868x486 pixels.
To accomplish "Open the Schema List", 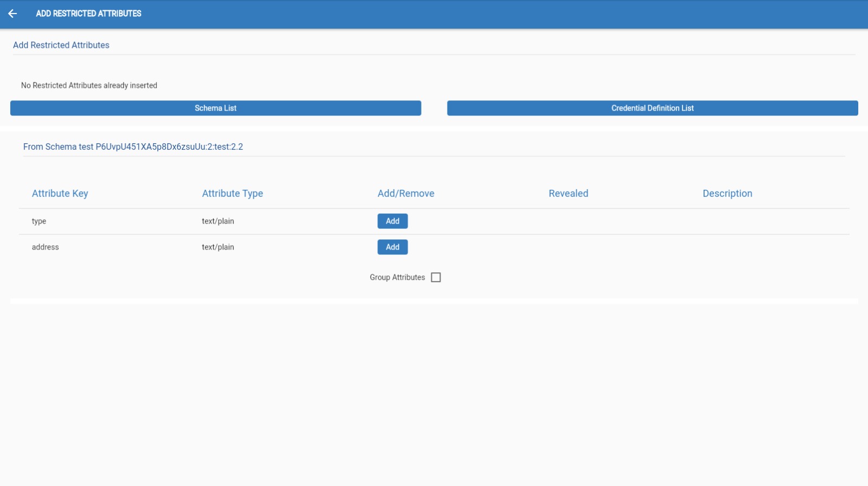I will click(x=216, y=108).
